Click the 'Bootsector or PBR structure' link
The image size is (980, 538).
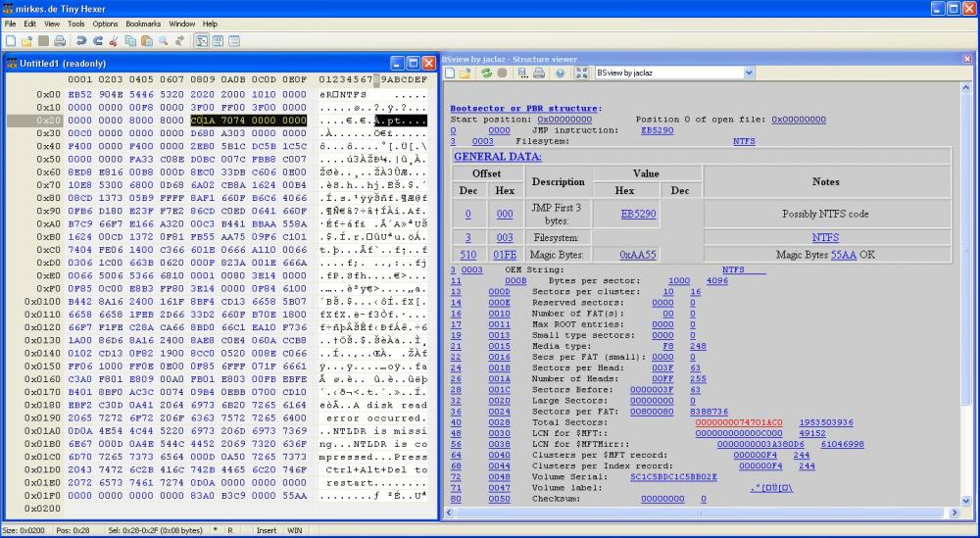click(524, 108)
